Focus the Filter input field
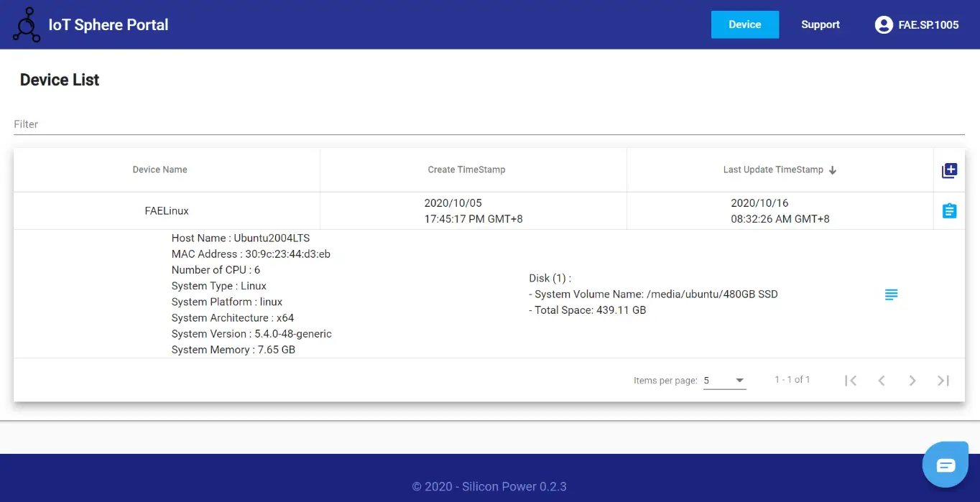Image resolution: width=980 pixels, height=502 pixels. click(x=489, y=124)
